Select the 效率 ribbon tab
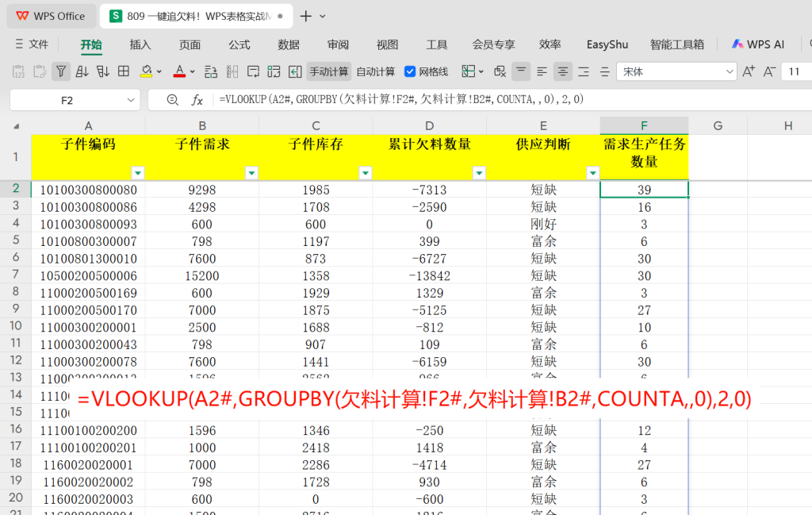This screenshot has height=515, width=812. [x=550, y=44]
